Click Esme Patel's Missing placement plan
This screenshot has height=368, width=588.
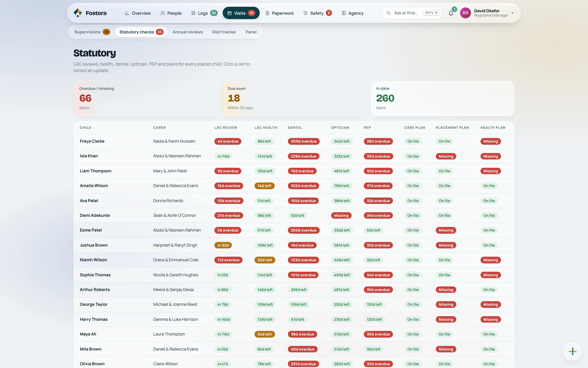[x=446, y=230]
